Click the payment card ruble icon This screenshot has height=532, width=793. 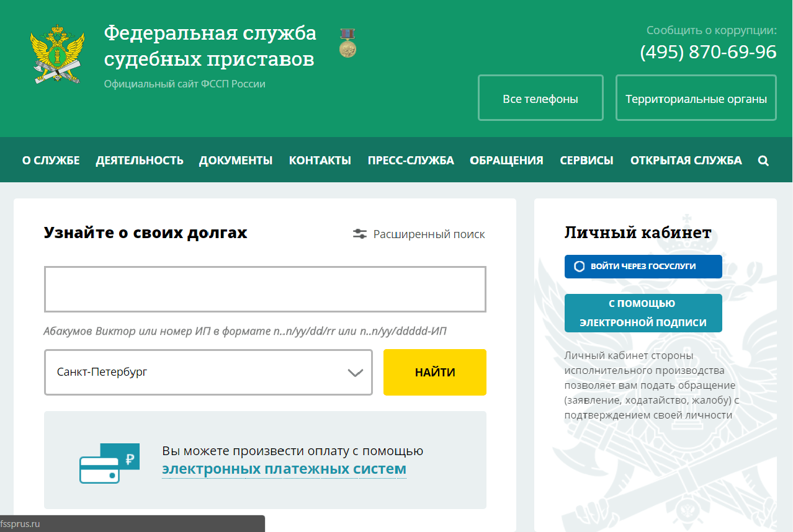[109, 463]
